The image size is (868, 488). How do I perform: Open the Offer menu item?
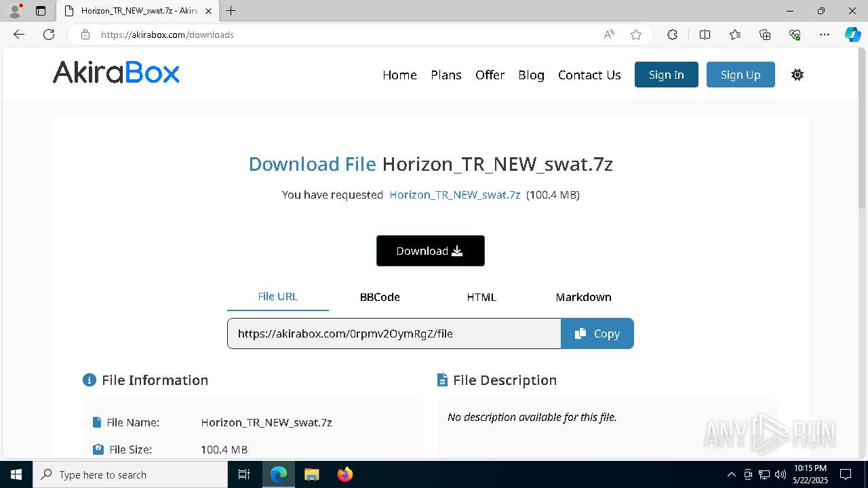click(x=490, y=75)
